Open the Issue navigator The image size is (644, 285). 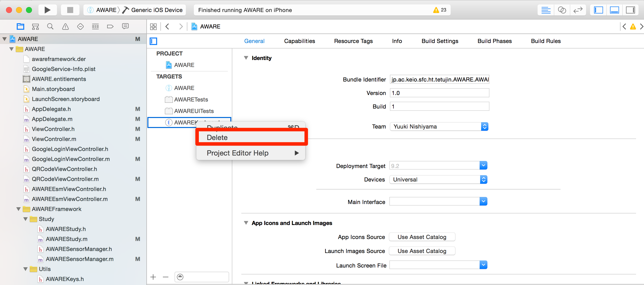[65, 26]
